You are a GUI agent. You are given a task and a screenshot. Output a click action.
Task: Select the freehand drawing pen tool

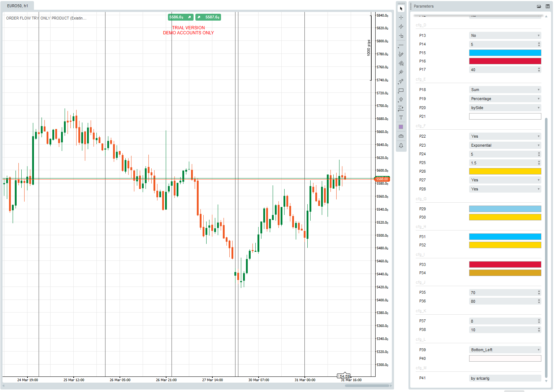pos(401,54)
